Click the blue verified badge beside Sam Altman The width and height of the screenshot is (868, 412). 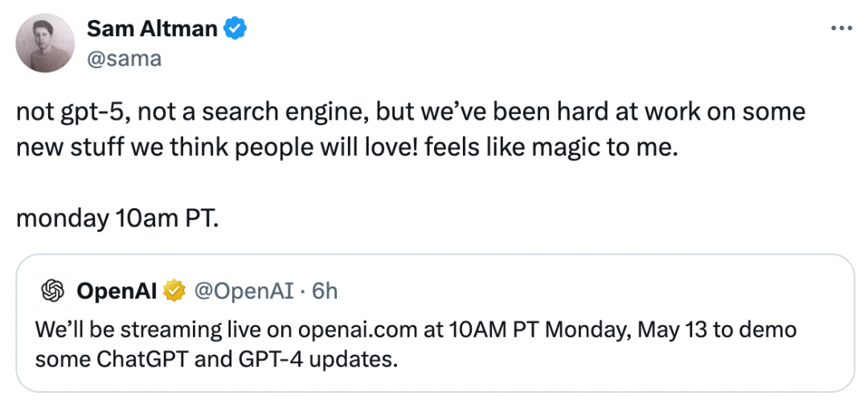tap(235, 29)
